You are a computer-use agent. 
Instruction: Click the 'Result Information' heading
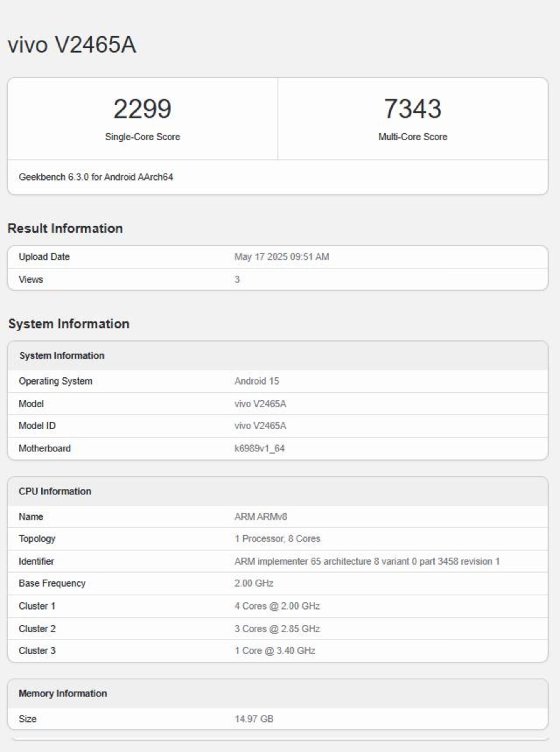tap(65, 228)
